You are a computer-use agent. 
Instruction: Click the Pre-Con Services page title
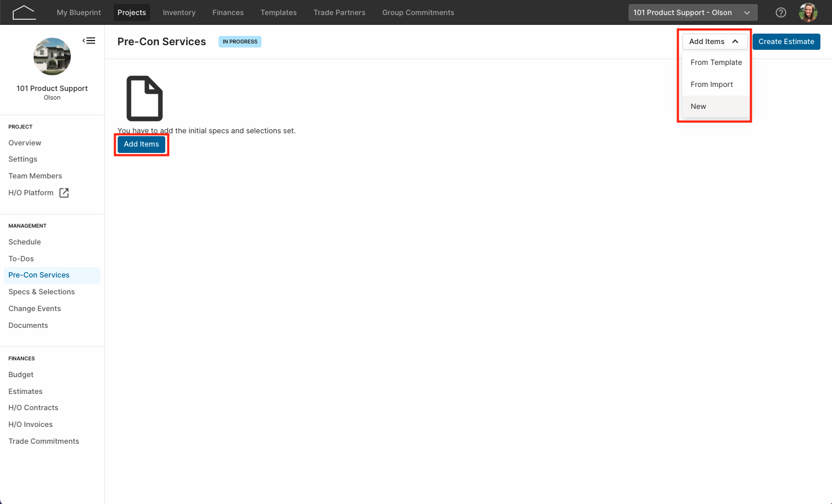[x=162, y=42]
